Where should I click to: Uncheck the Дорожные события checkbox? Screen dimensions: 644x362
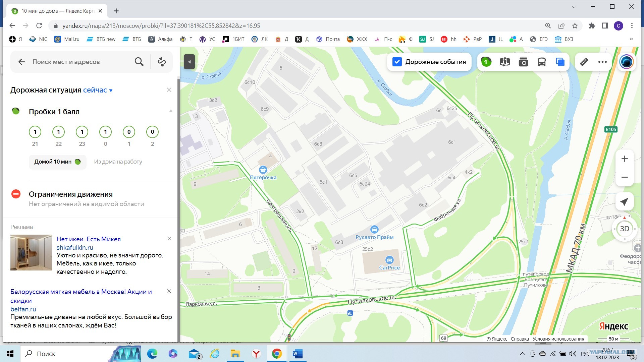pos(397,62)
